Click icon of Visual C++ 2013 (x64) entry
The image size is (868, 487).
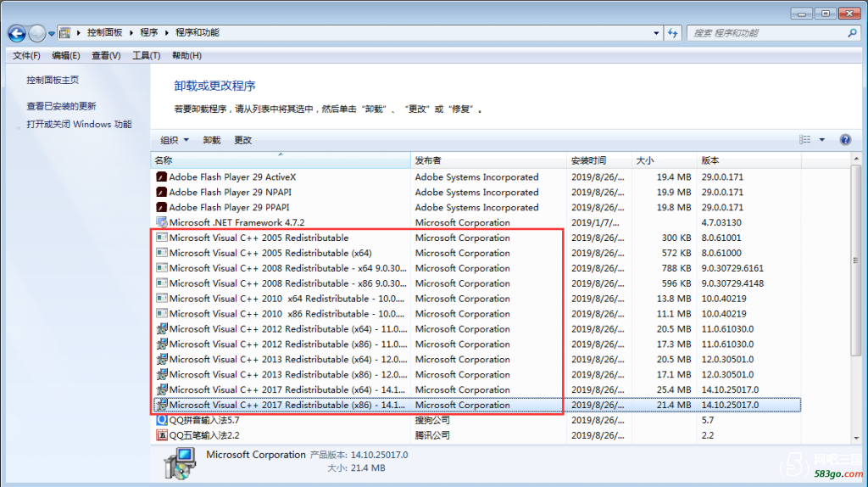point(162,360)
